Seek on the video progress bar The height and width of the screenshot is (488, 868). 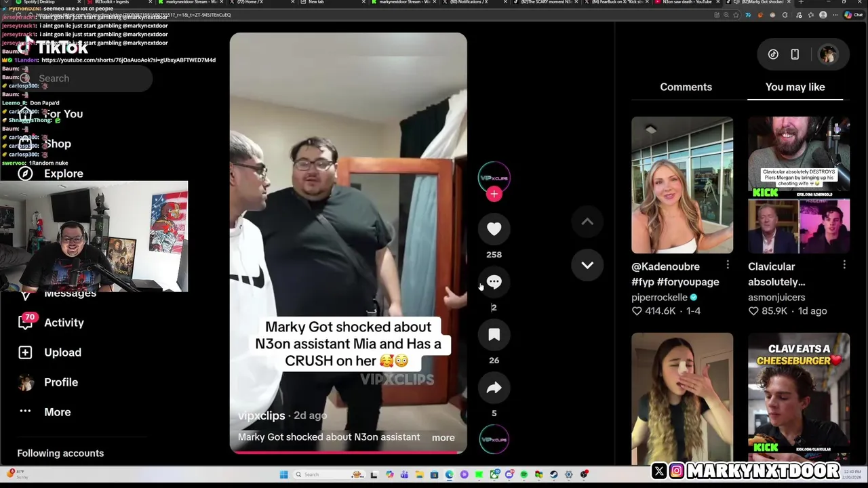tap(348, 452)
